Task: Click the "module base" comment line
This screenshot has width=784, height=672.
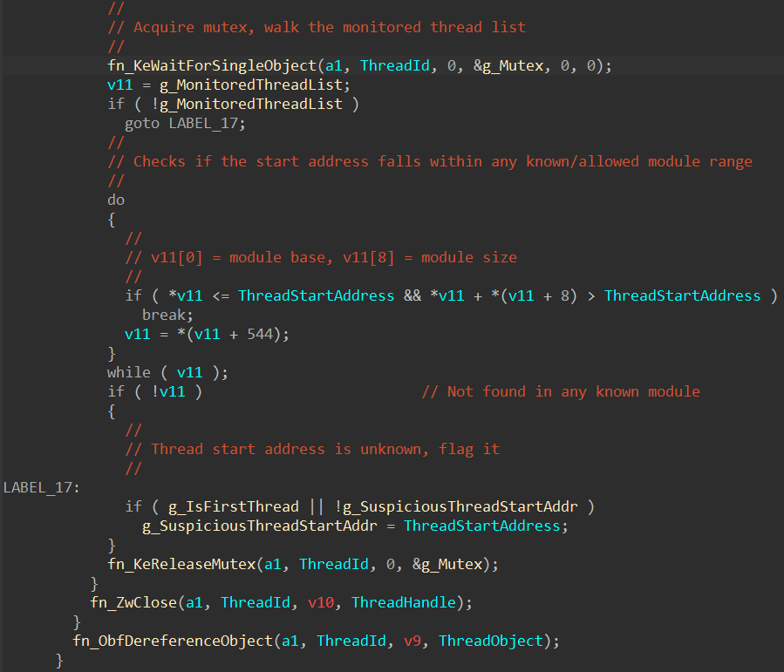Action: coord(333,257)
